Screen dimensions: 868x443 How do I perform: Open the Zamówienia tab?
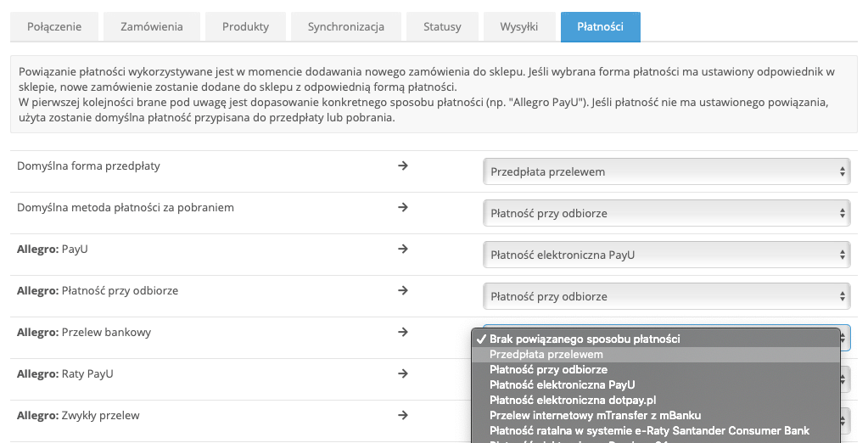(x=152, y=26)
